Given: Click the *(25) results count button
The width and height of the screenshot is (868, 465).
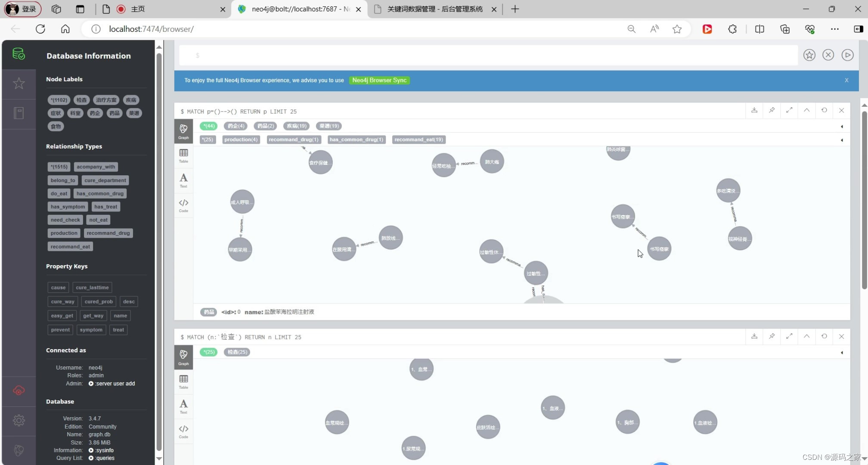Looking at the screenshot, I should click(x=207, y=139).
